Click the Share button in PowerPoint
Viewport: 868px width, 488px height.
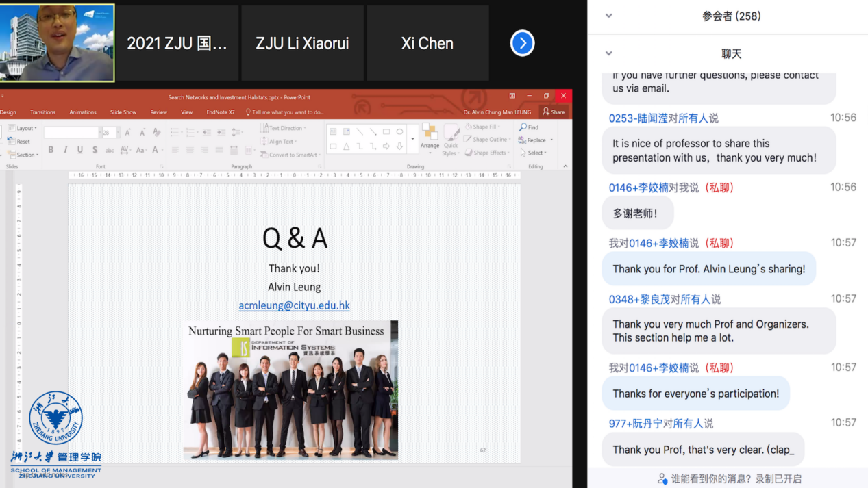click(554, 112)
